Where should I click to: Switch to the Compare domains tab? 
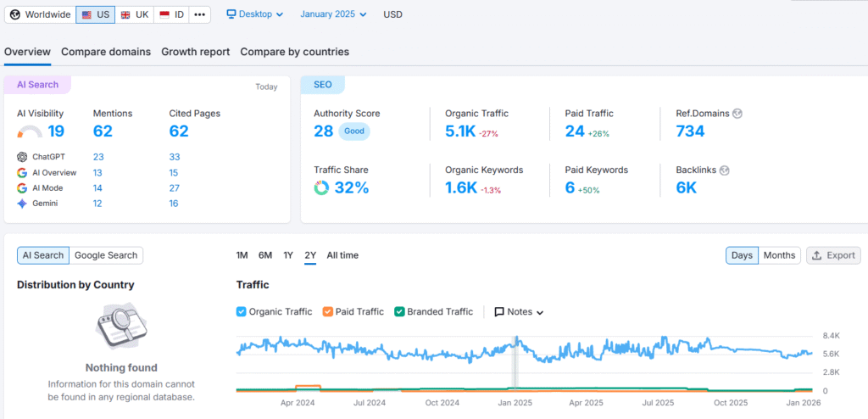pyautogui.click(x=106, y=52)
